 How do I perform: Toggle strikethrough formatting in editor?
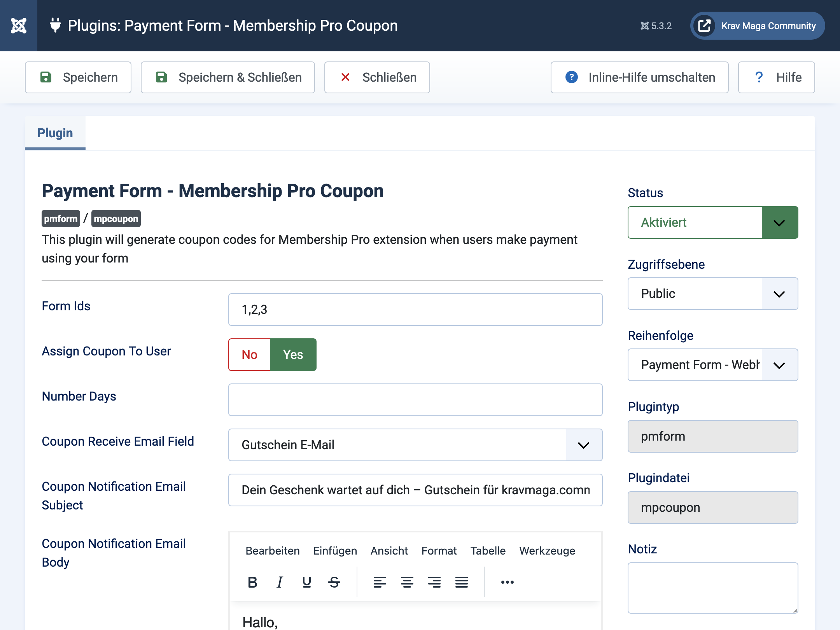(334, 582)
